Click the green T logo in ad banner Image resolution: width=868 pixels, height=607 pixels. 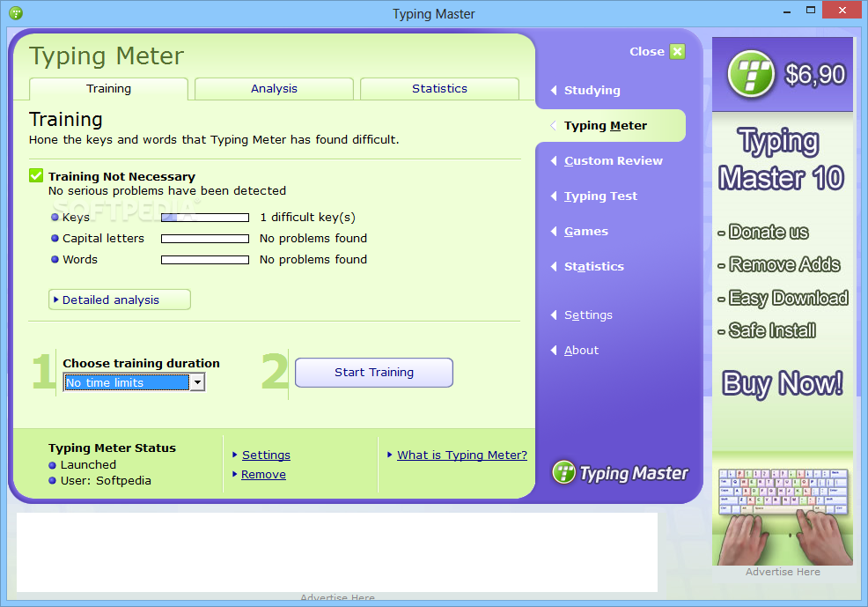(751, 73)
